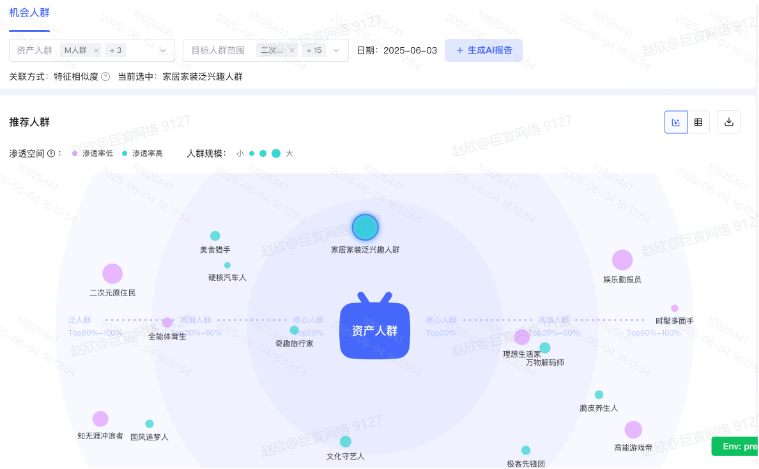Select the 文化守艺人 bubble
This screenshot has width=759, height=469.
pos(345,441)
